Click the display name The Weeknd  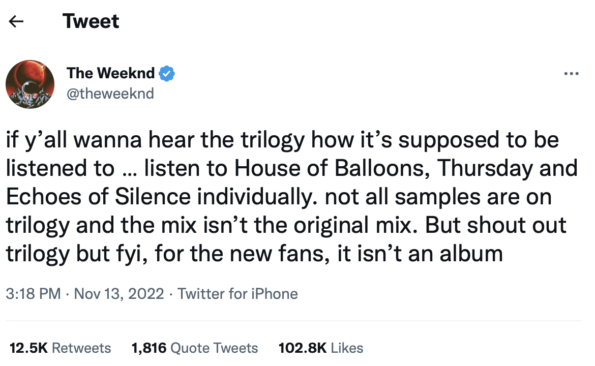coord(111,73)
